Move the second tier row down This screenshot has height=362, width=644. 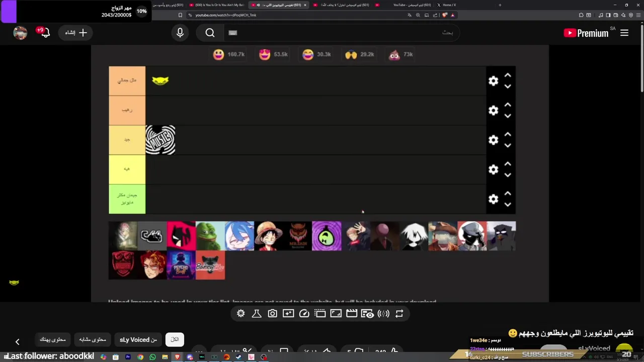click(508, 116)
